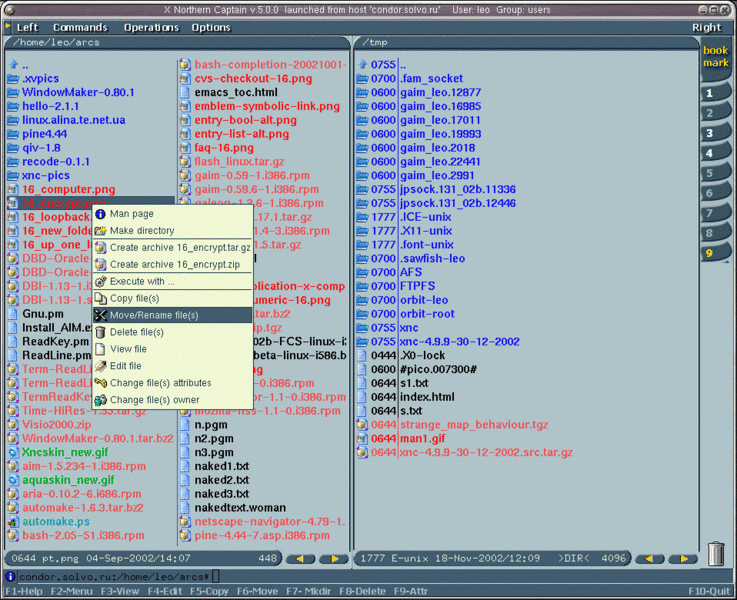Image resolution: width=737 pixels, height=600 pixels.
Task: Select index.html in right panel
Action: (x=427, y=397)
